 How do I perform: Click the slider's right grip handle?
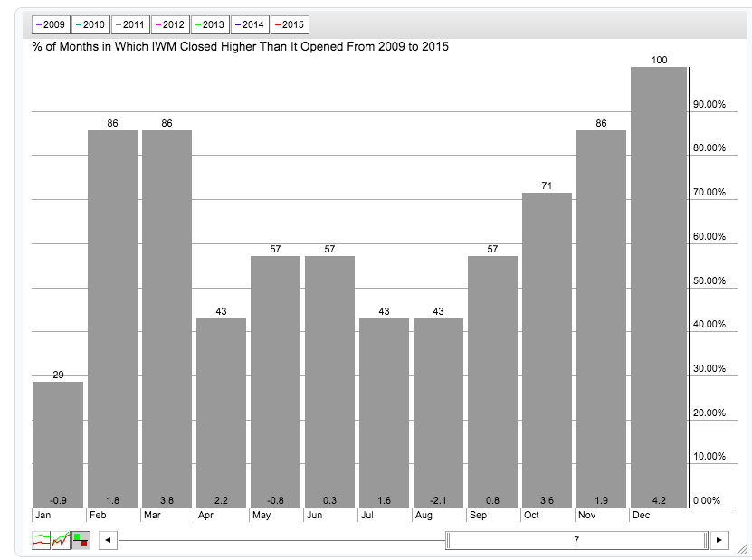coord(706,540)
